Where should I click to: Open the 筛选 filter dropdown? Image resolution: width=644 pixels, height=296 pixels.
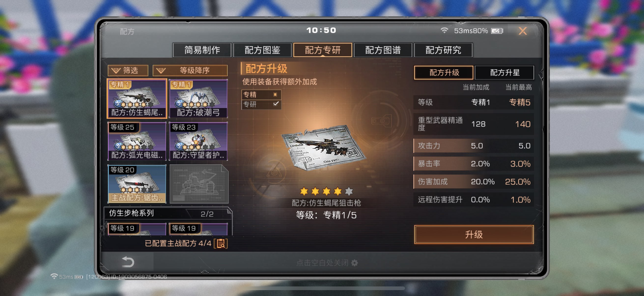128,70
